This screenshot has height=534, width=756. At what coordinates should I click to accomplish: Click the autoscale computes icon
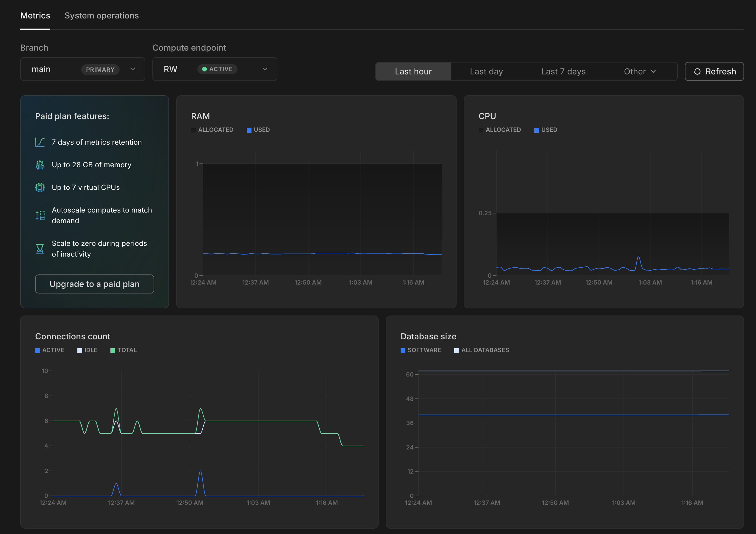[40, 215]
